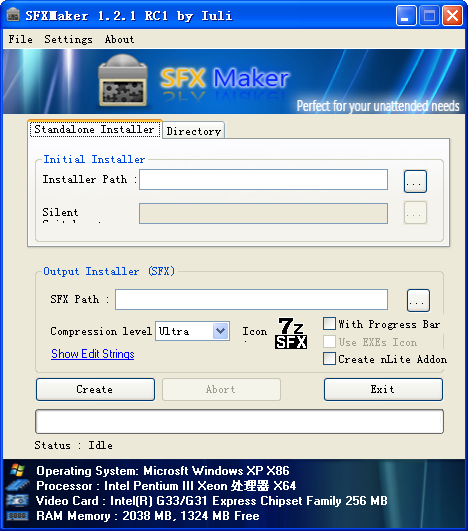Viewport: 468px width, 531px height.
Task: Click the 7z SFX icon image
Action: pos(291,333)
